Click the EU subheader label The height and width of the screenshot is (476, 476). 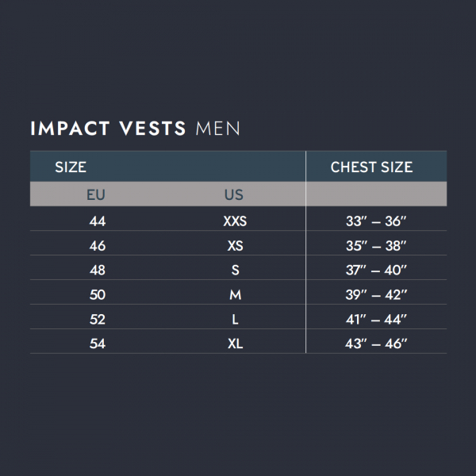point(96,194)
